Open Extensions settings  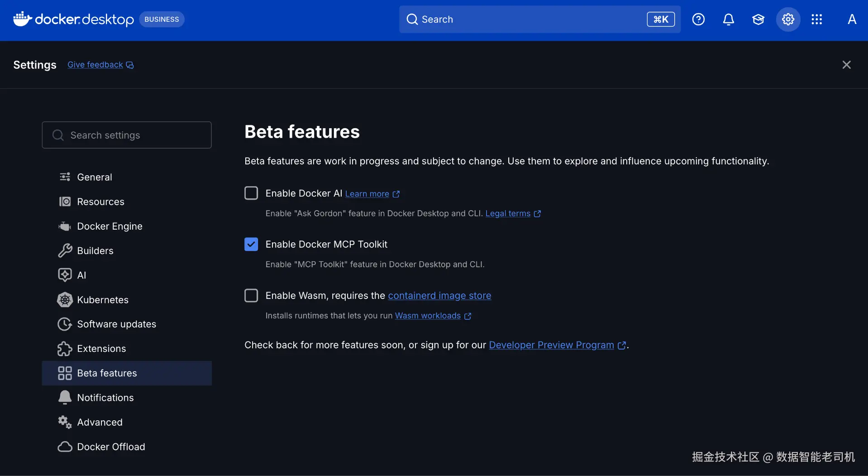point(127,348)
